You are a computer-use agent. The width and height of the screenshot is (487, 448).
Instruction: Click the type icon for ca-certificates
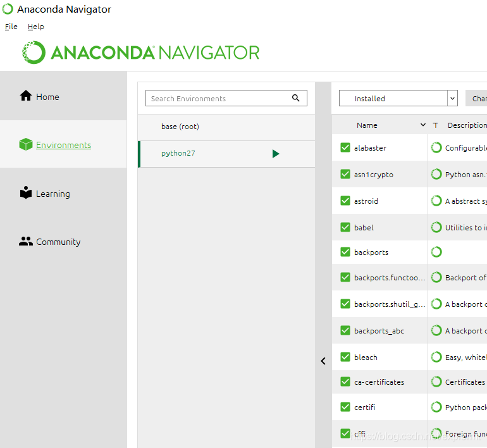coord(436,382)
